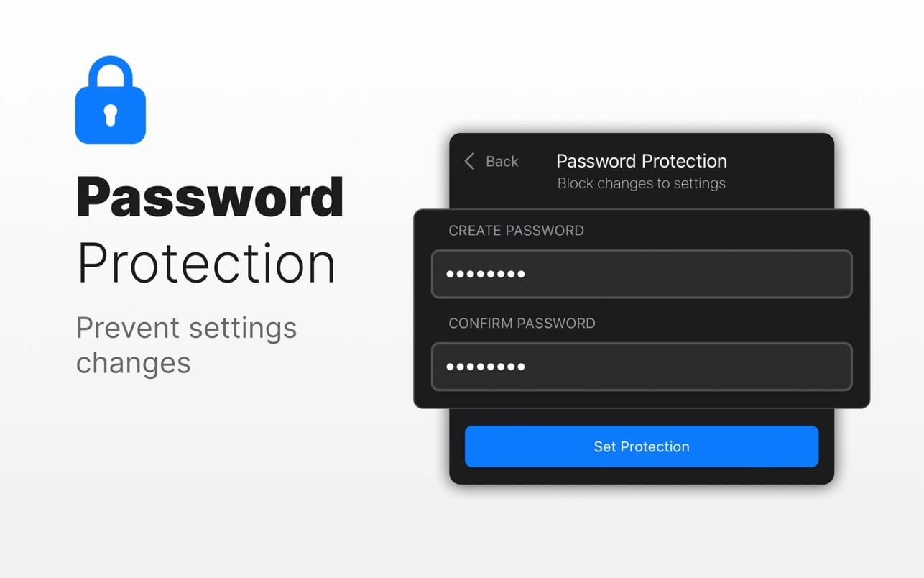Click the keyhole in the padlock icon
This screenshot has height=578, width=924.
point(111,115)
